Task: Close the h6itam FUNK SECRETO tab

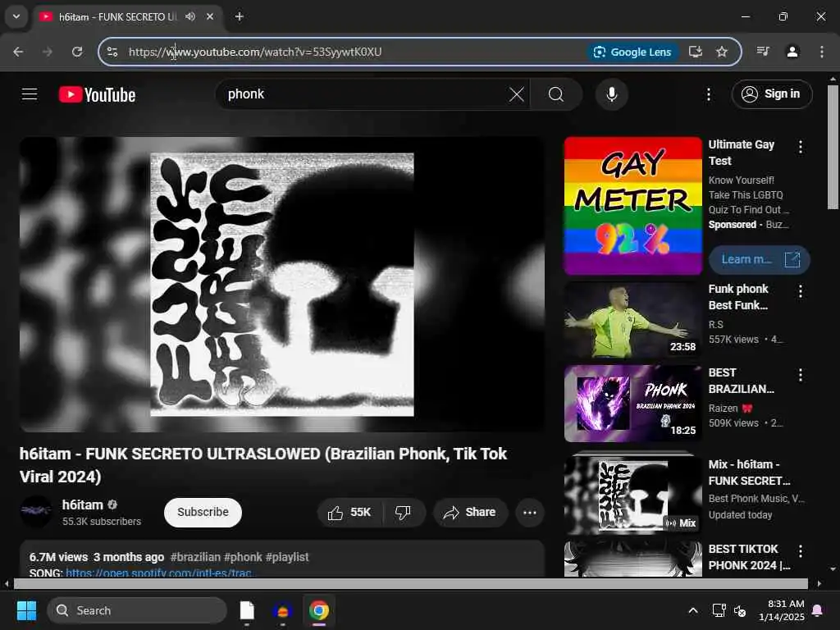Action: click(x=210, y=16)
